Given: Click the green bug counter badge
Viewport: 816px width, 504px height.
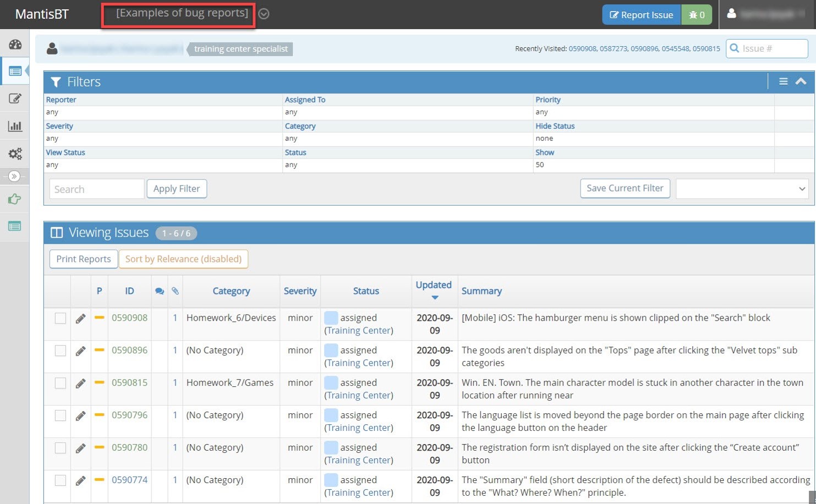Looking at the screenshot, I should pyautogui.click(x=697, y=15).
